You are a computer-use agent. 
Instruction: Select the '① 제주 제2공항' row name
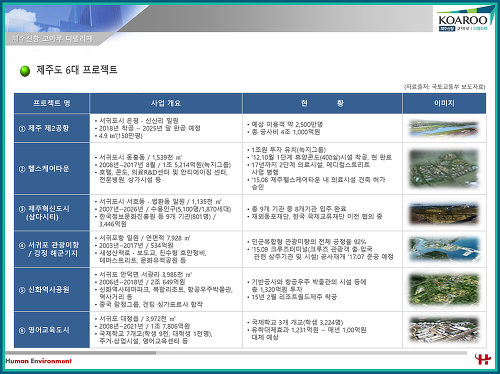click(x=44, y=128)
